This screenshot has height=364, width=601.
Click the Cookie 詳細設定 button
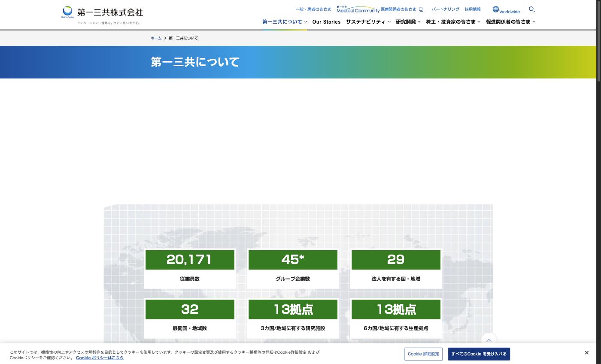423,354
